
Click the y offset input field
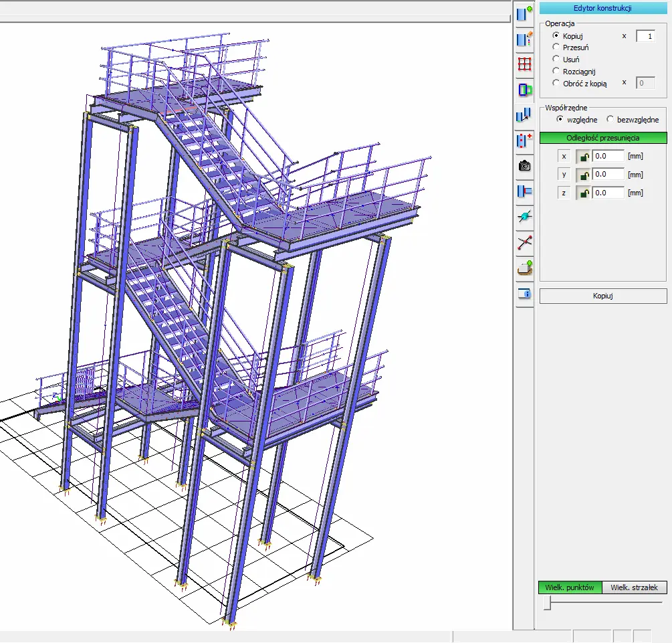pos(608,175)
